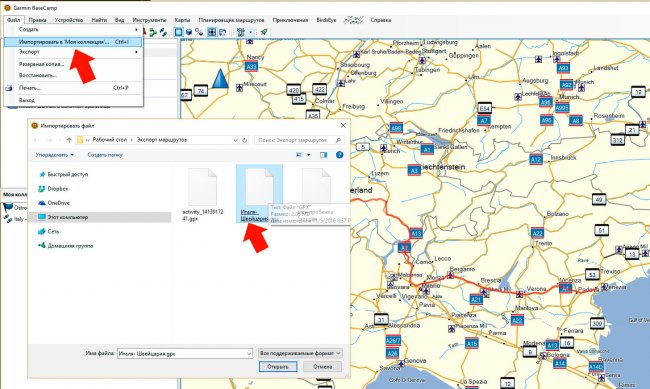Switch to the 2D map view square icon
This screenshot has height=389, width=650.
[178, 32]
